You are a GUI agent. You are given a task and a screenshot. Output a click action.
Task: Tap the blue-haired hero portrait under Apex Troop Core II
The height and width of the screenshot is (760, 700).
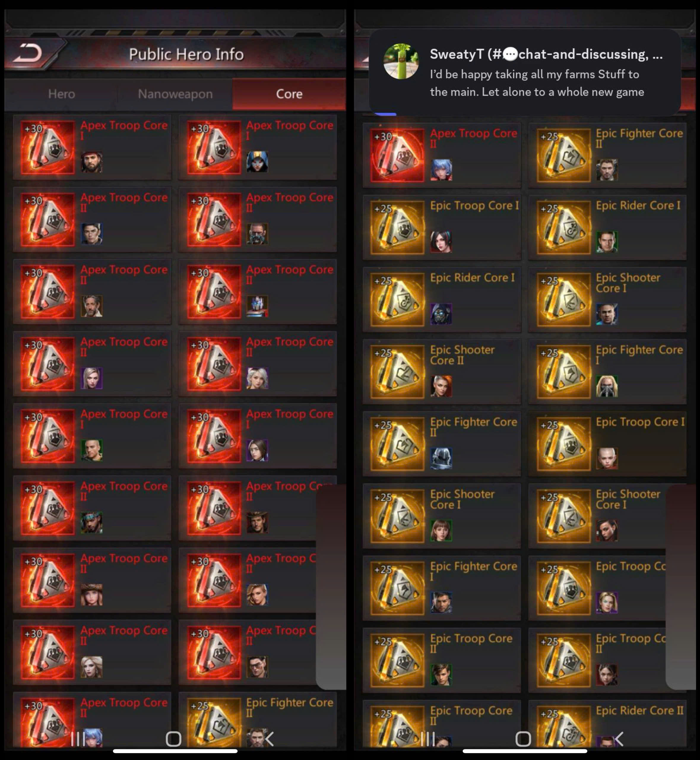coord(441,169)
